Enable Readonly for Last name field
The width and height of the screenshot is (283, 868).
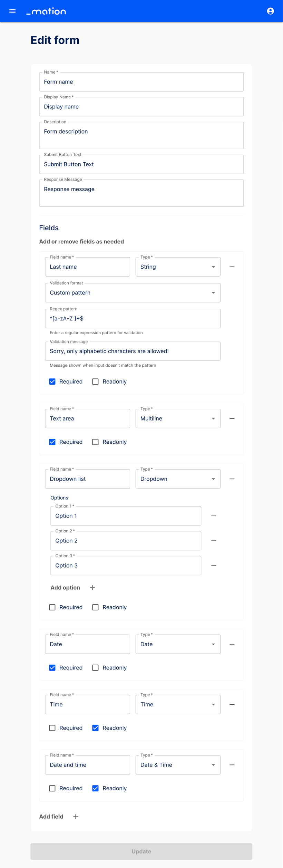click(x=95, y=382)
